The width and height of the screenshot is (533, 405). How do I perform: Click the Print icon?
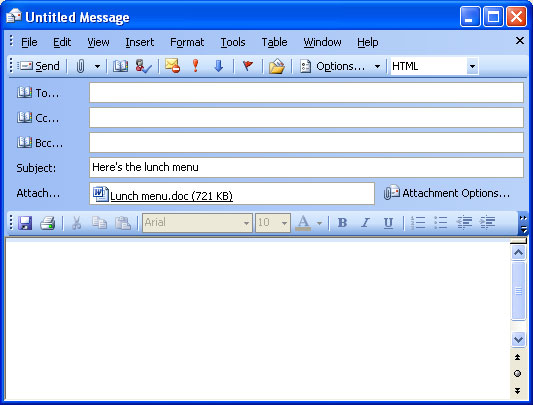[48, 223]
